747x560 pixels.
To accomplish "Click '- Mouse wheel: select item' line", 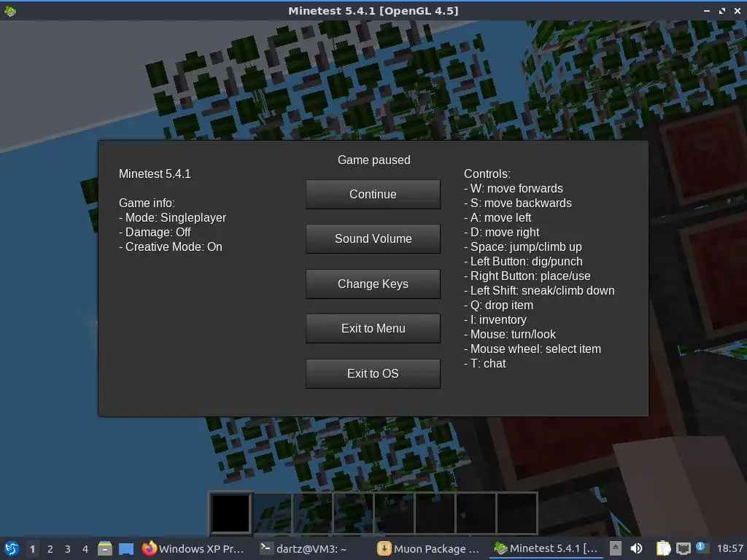I will [533, 349].
